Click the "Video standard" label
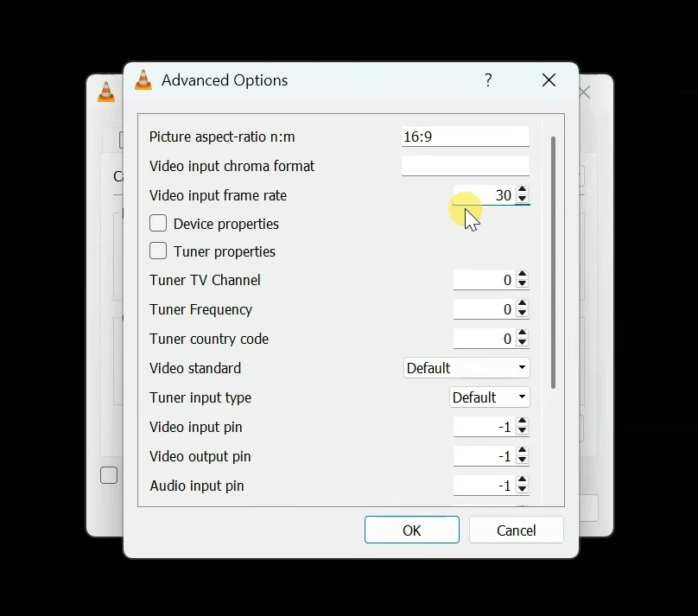The height and width of the screenshot is (616, 698). pyautogui.click(x=195, y=368)
